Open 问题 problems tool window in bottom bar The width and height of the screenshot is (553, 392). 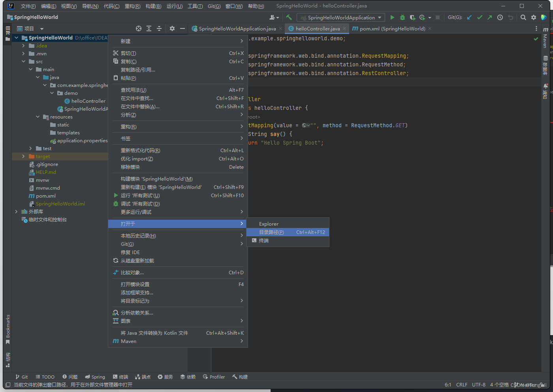pos(70,377)
